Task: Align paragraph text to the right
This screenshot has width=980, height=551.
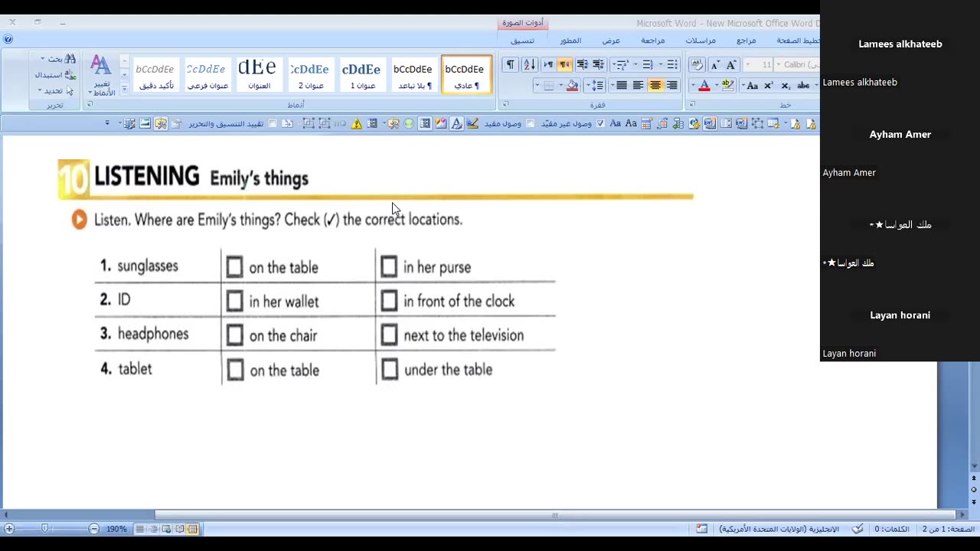Action: 671,85
